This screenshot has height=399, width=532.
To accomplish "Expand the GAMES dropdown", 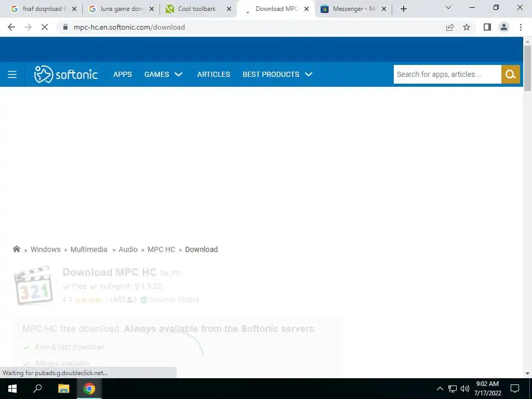I will coord(163,74).
